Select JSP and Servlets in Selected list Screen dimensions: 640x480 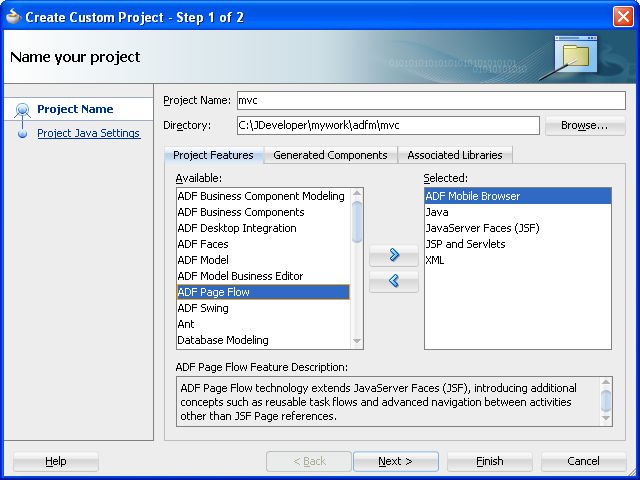click(x=518, y=244)
